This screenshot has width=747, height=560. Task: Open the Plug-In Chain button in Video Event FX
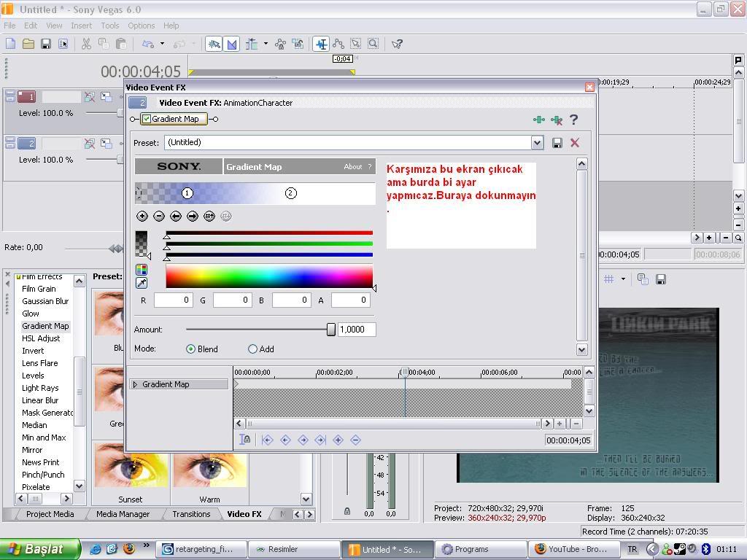tap(539, 120)
